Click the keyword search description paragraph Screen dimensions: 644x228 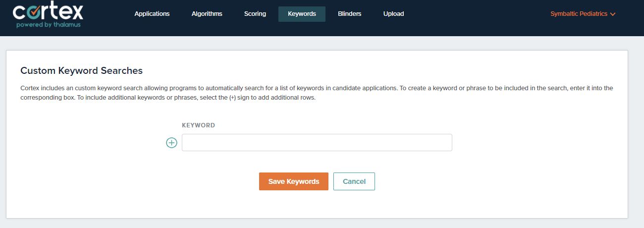tap(317, 93)
